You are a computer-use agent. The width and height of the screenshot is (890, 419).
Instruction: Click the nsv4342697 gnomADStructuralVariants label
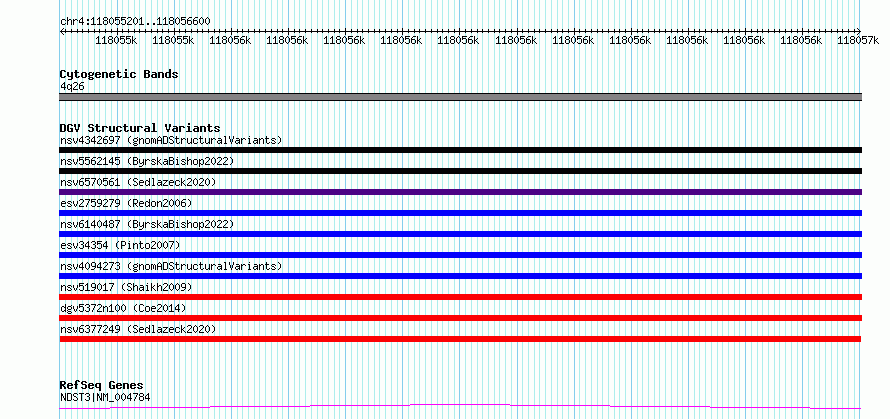click(171, 140)
